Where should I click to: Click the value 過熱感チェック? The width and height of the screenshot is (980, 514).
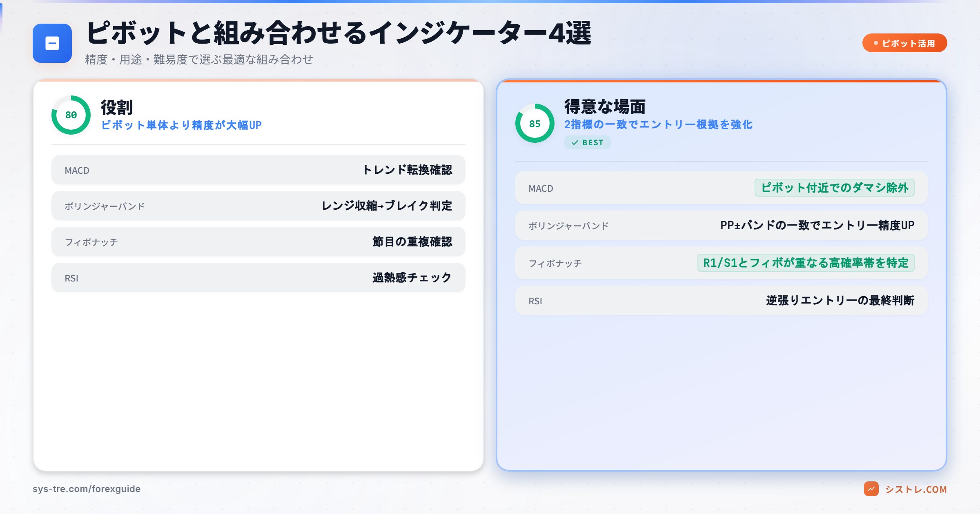click(412, 277)
